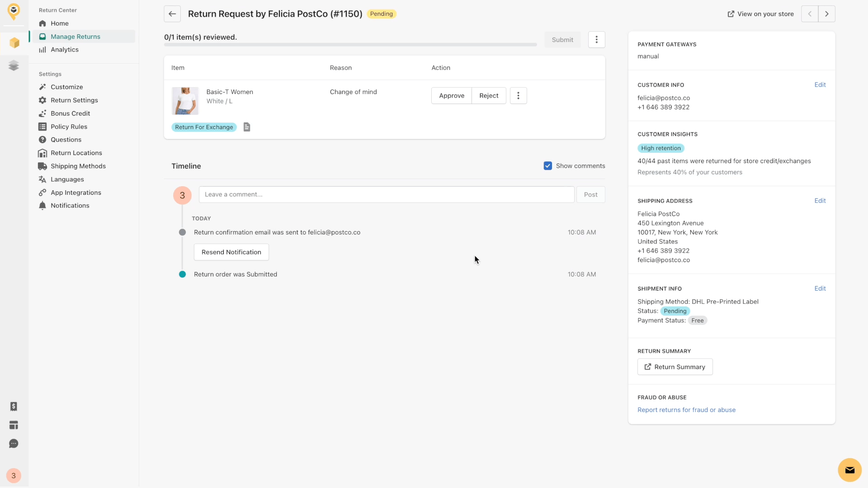Click the back arrow icon beside title
This screenshot has height=488, width=868.
coord(172,14)
